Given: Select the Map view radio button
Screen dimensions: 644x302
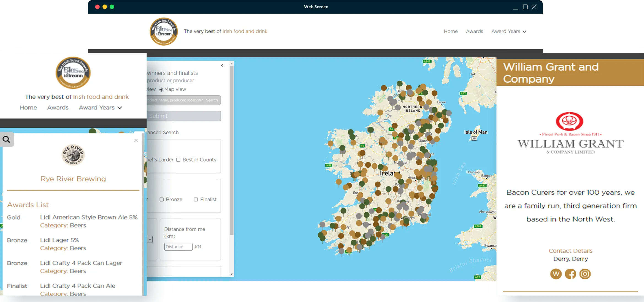Looking at the screenshot, I should 161,89.
